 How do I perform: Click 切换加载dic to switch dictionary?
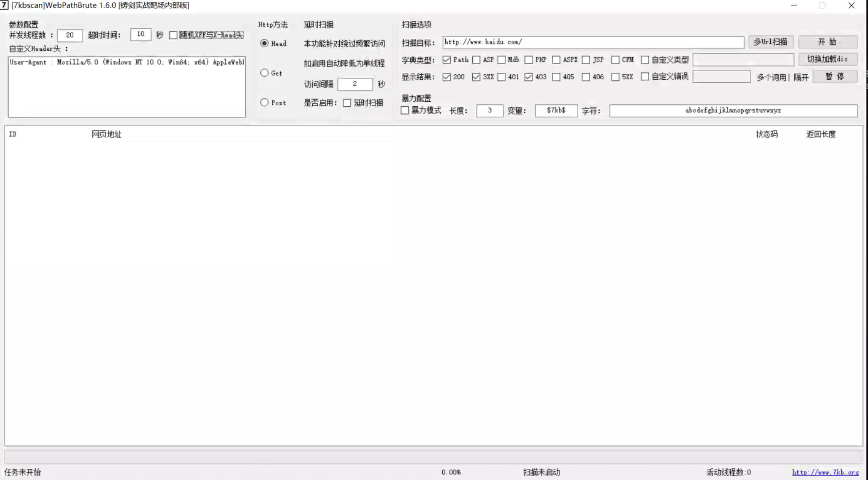coord(827,59)
